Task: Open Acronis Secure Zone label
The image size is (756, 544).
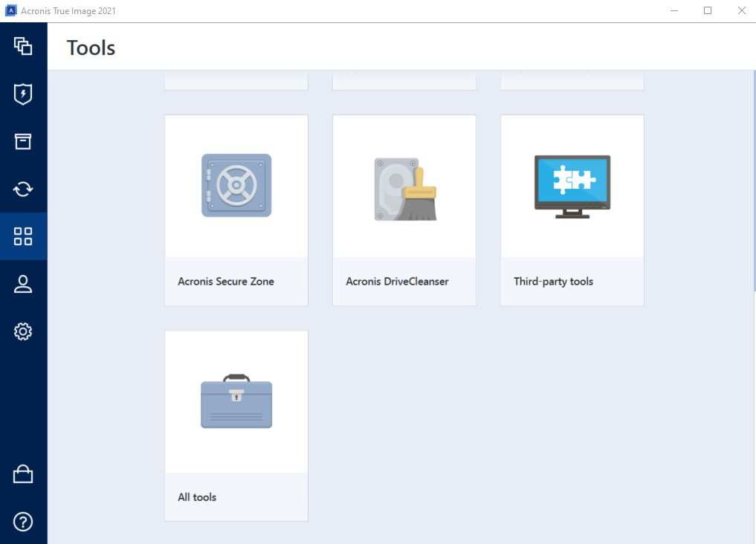Action: point(226,282)
